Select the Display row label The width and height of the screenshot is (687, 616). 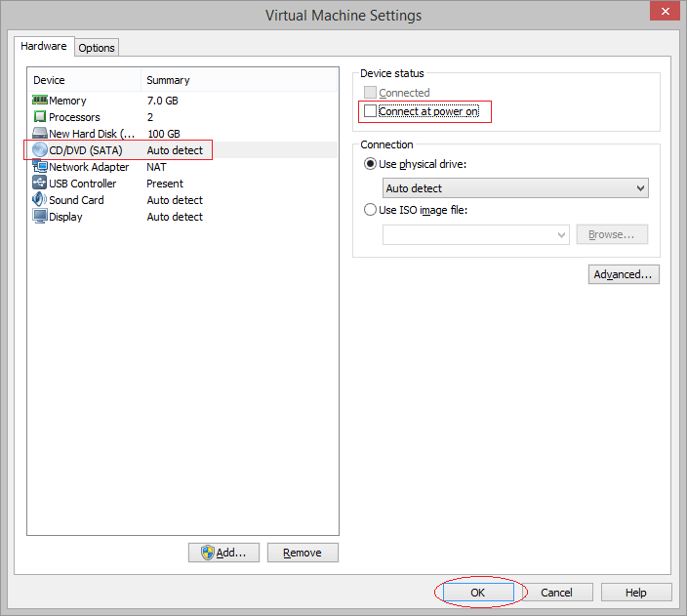65,217
